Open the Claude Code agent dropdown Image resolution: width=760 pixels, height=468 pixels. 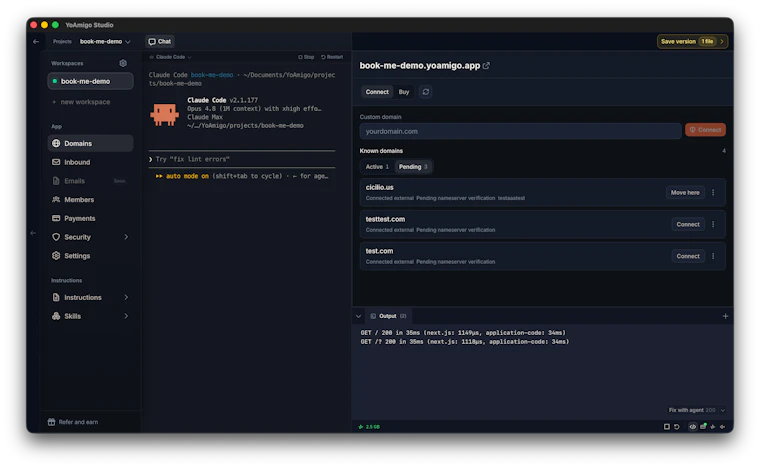[x=171, y=57]
